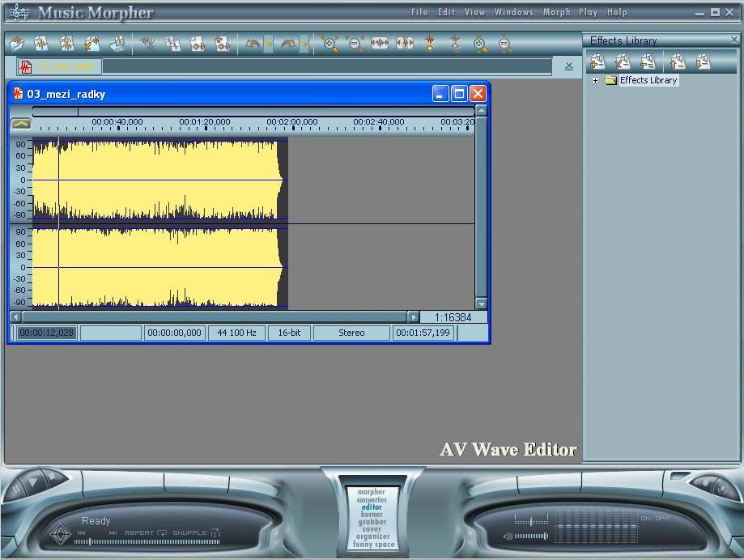Click the waveform horizontal scrollbar right arrow
The image size is (744, 560).
coord(413,317)
